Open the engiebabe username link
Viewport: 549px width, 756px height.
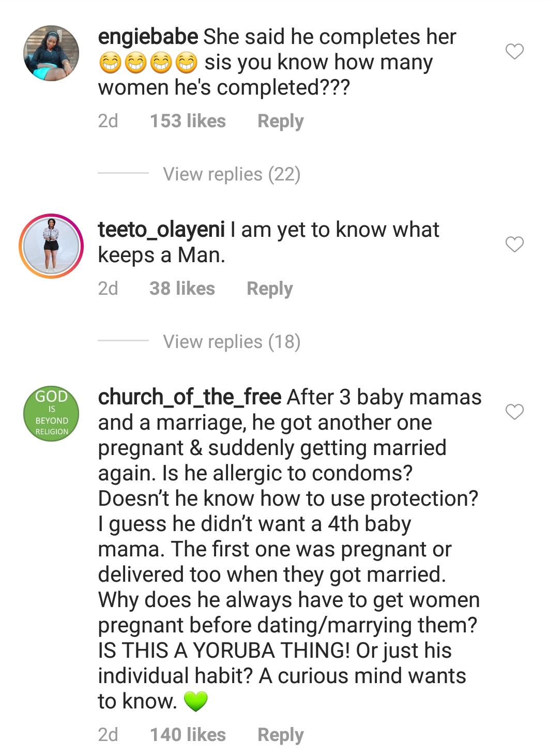[148, 37]
